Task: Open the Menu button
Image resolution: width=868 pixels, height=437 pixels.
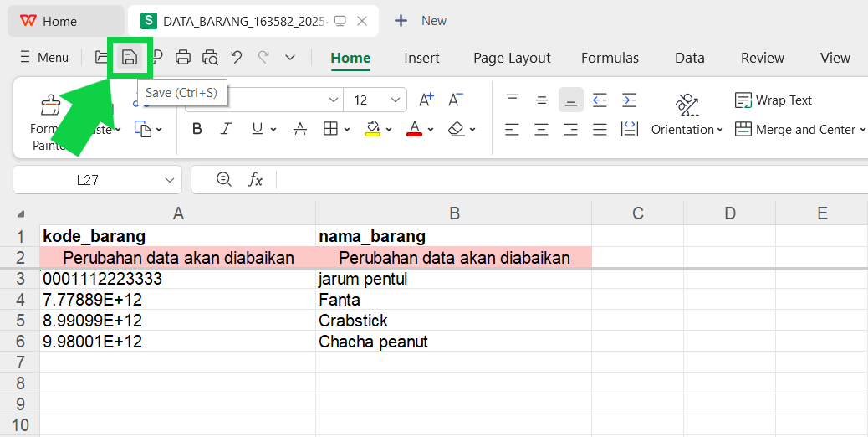Action: tap(44, 57)
